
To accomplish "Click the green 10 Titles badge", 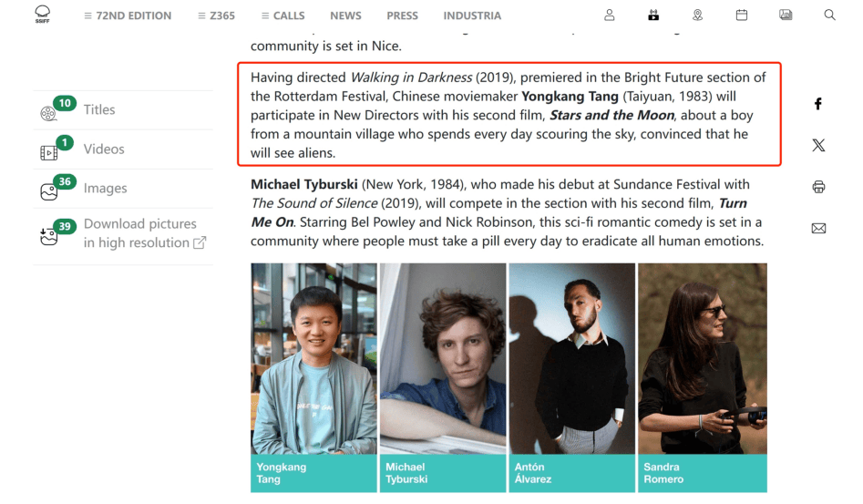I will coord(65,103).
